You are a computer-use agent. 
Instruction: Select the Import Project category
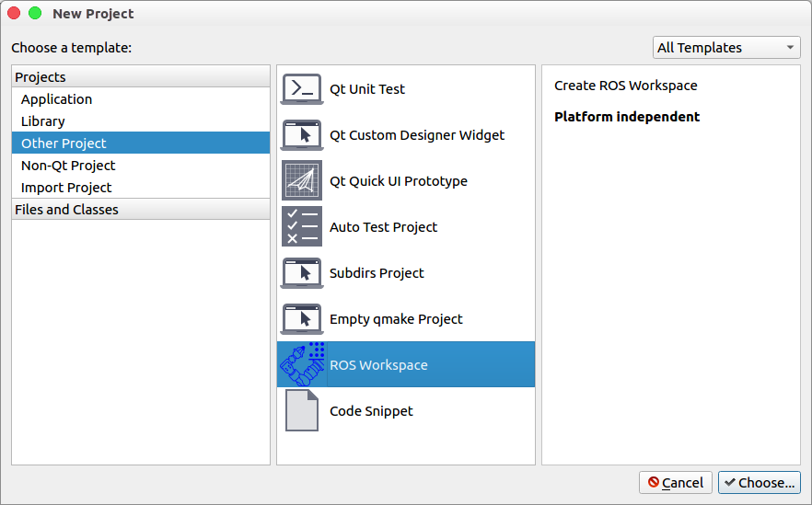66,188
